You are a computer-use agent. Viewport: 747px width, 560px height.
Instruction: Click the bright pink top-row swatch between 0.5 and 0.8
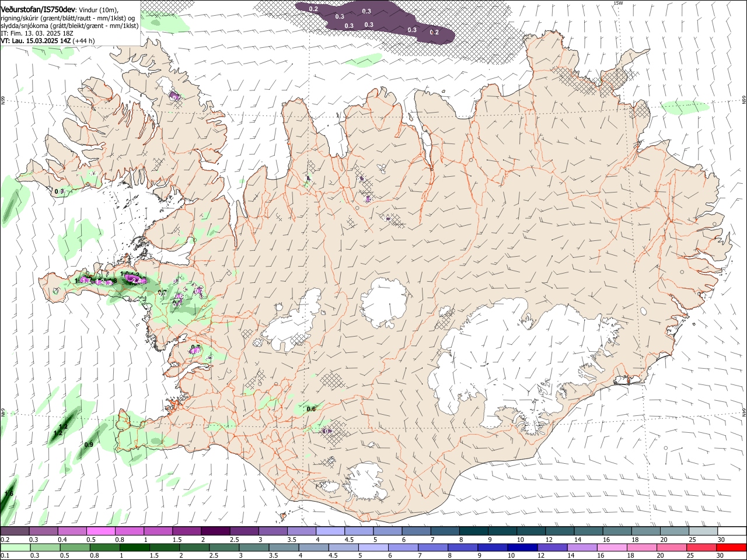click(x=100, y=531)
